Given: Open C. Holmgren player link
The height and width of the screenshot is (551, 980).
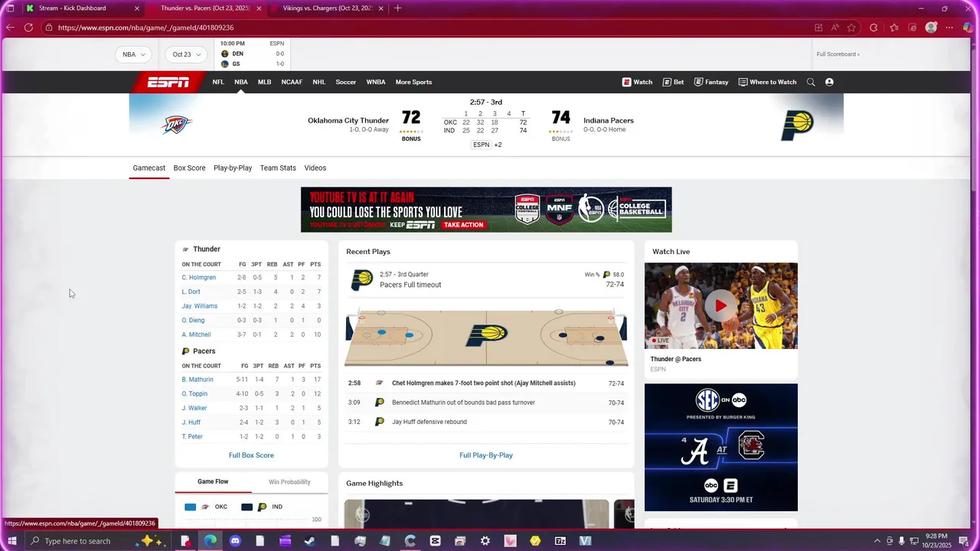Looking at the screenshot, I should [199, 278].
